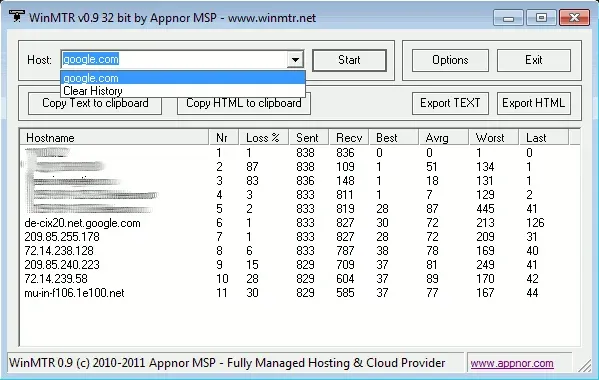This screenshot has height=380, width=599.
Task: Click the recv value 585 in hop 11
Action: point(345,293)
